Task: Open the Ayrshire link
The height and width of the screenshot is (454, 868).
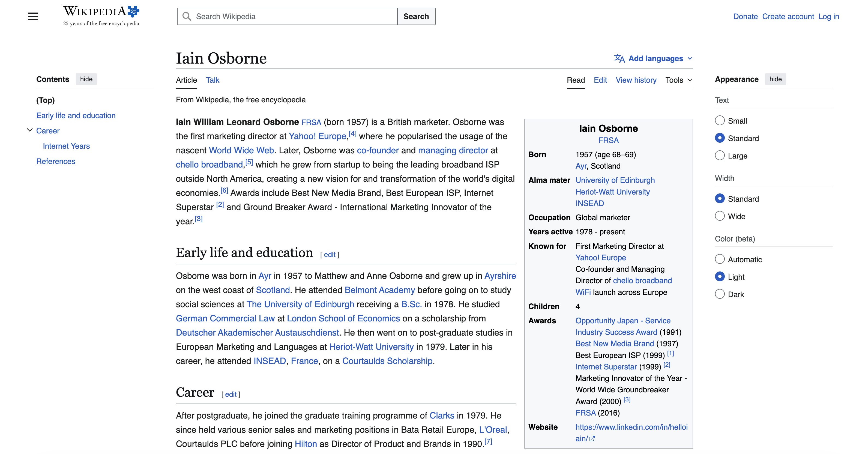Action: pos(500,276)
